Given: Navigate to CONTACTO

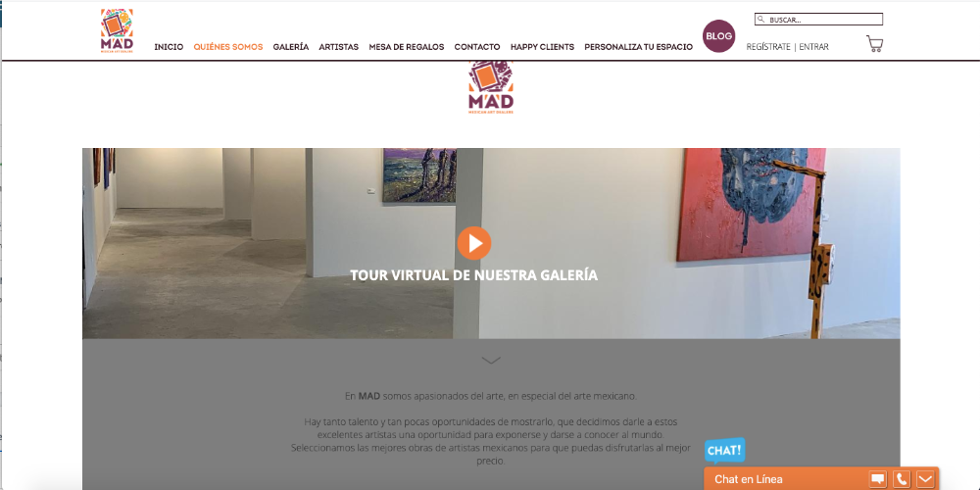Looking at the screenshot, I should (477, 47).
